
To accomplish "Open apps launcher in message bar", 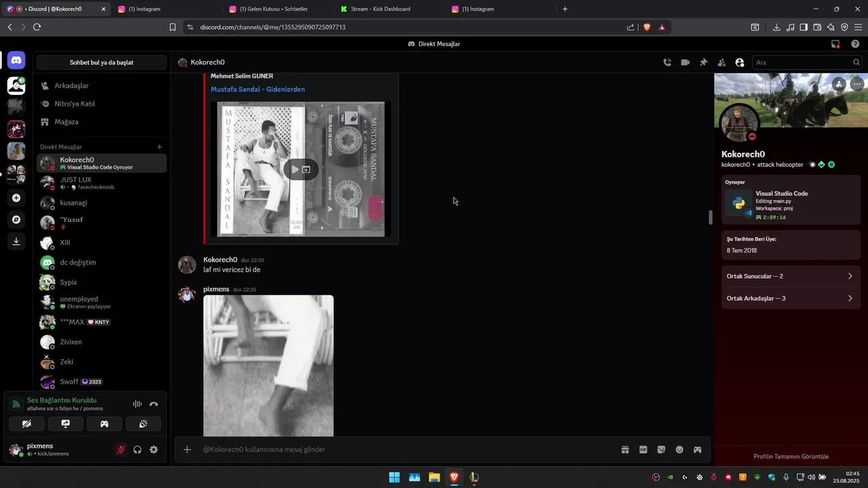I will 697,449.
